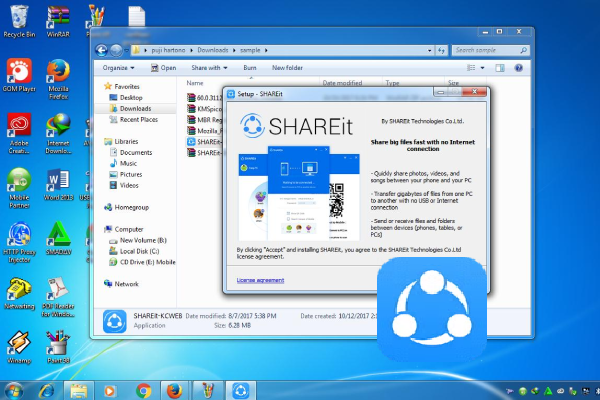Click Open in Explorer toolbar
This screenshot has width=600, height=400.
163,68
